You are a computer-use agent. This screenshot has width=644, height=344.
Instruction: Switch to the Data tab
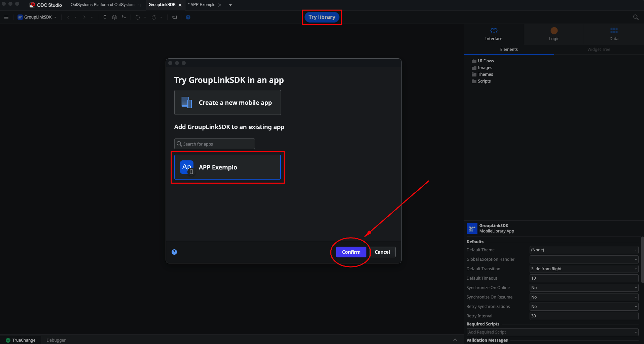pos(613,34)
